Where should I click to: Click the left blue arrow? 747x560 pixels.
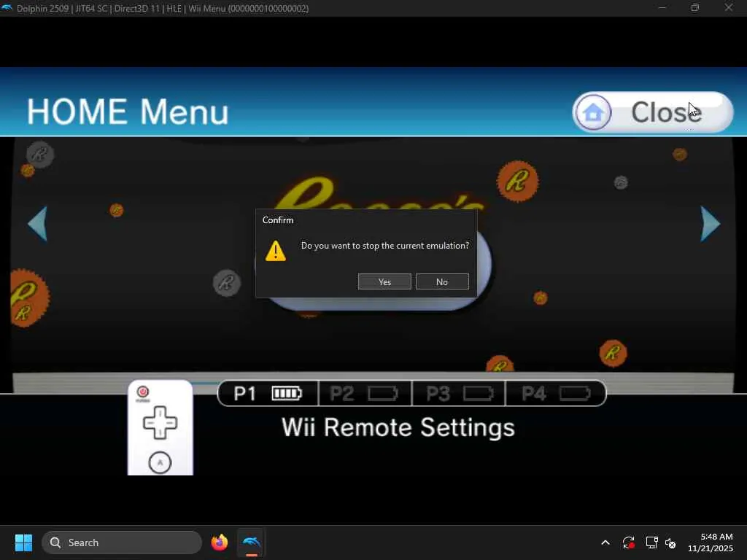38,223
